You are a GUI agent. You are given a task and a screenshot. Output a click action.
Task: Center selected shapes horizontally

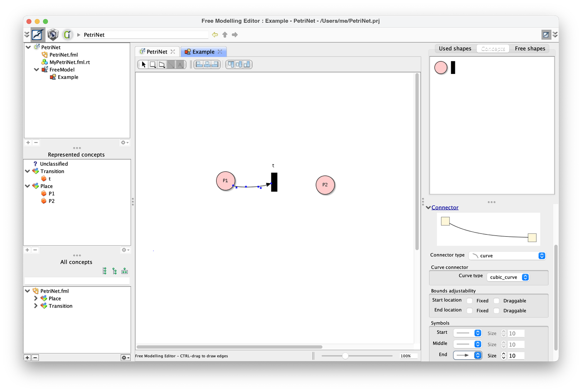click(x=207, y=64)
